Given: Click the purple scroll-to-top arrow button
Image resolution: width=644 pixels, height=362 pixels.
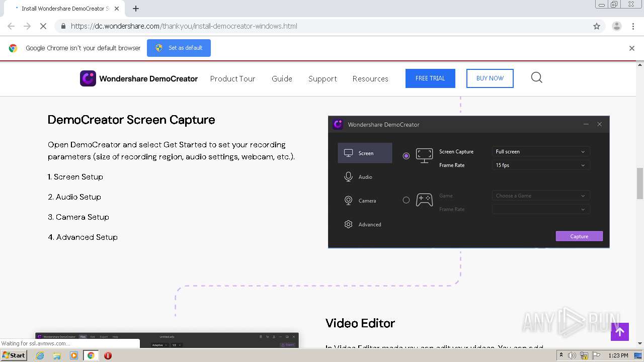Looking at the screenshot, I should pos(620,332).
